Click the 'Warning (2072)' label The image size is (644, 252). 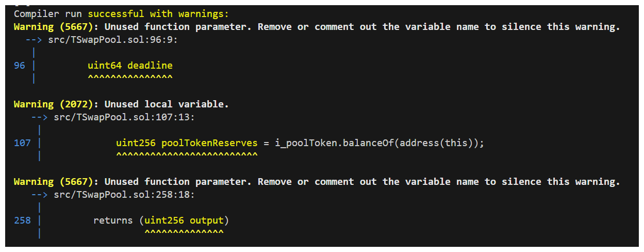coord(56,104)
